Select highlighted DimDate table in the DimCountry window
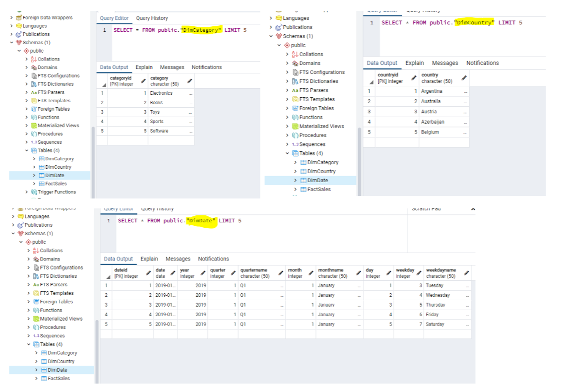 click(x=317, y=180)
